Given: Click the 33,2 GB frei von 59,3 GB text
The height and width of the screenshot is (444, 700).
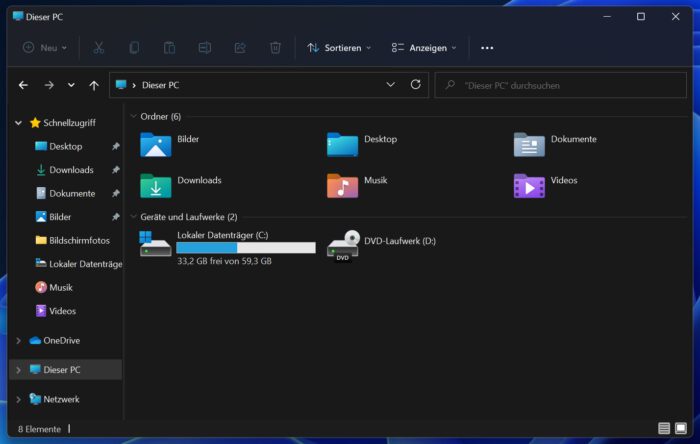Looking at the screenshot, I should click(x=224, y=261).
